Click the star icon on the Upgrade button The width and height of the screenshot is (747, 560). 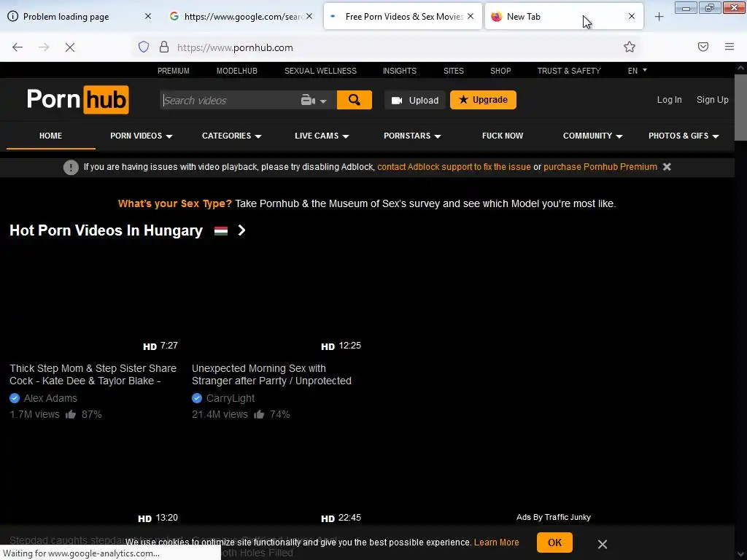coord(463,99)
